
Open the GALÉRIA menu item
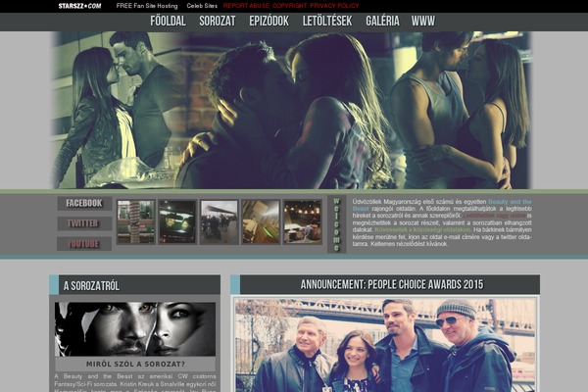click(x=382, y=21)
